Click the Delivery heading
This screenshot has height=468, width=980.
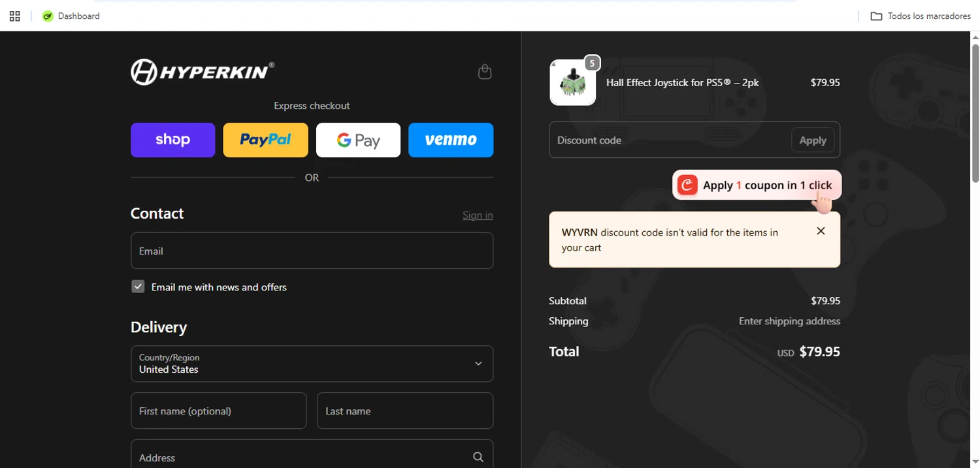click(159, 327)
